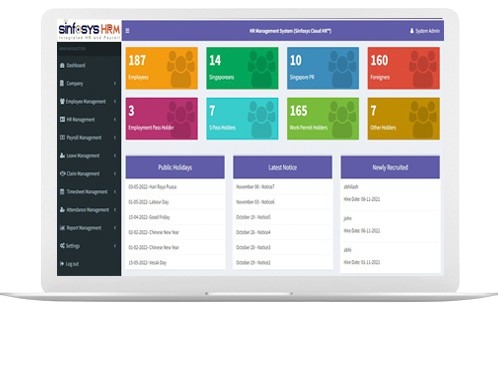Viewport: 498px width, 365px height.
Task: Click the Vesak Day holiday row
Action: click(x=175, y=263)
